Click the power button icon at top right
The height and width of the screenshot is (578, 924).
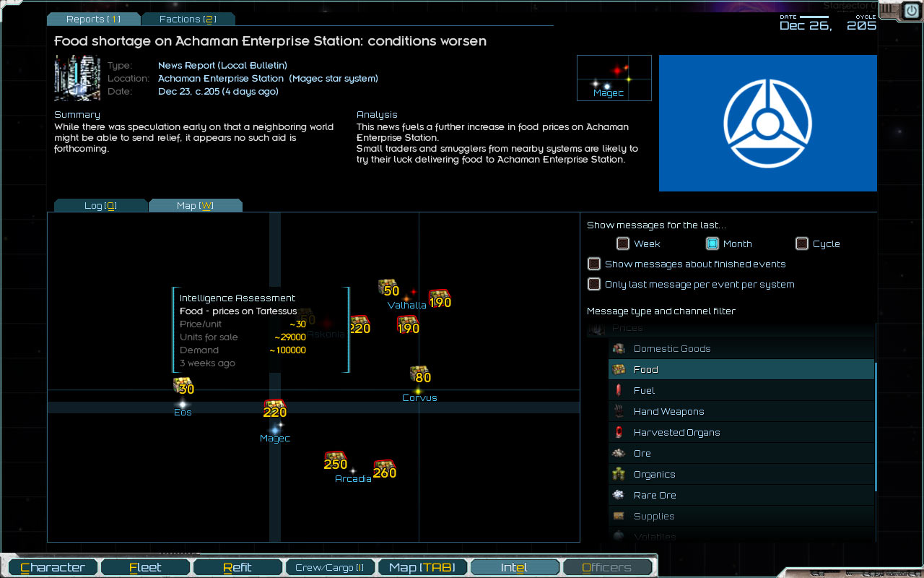tap(911, 11)
